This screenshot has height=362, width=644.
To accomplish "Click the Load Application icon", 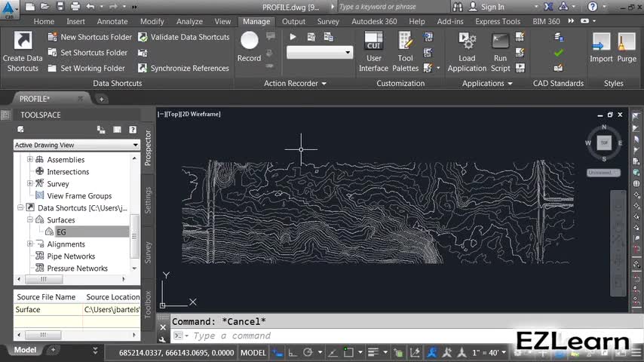I will pos(467,41).
